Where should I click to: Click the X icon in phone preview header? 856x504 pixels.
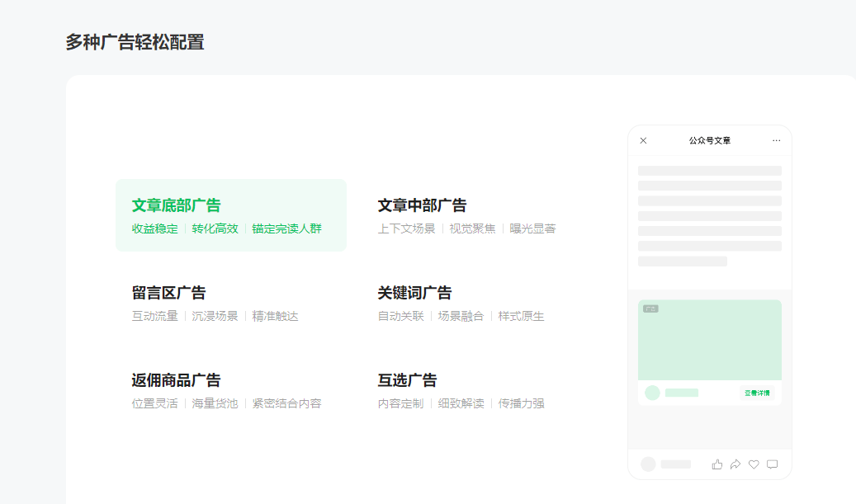pos(643,140)
